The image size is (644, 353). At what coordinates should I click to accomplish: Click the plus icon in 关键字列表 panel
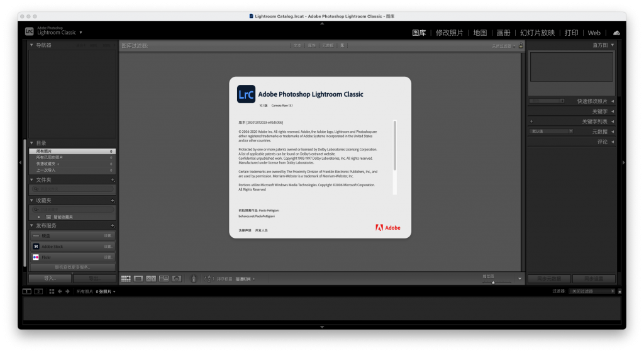[531, 121]
